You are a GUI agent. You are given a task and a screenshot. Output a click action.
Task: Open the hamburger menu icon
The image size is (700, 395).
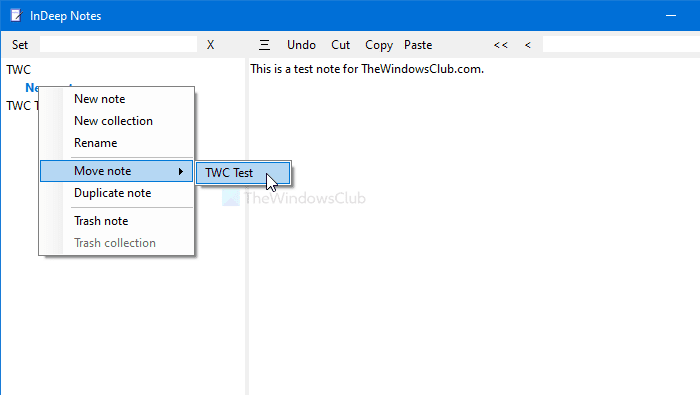(x=264, y=45)
